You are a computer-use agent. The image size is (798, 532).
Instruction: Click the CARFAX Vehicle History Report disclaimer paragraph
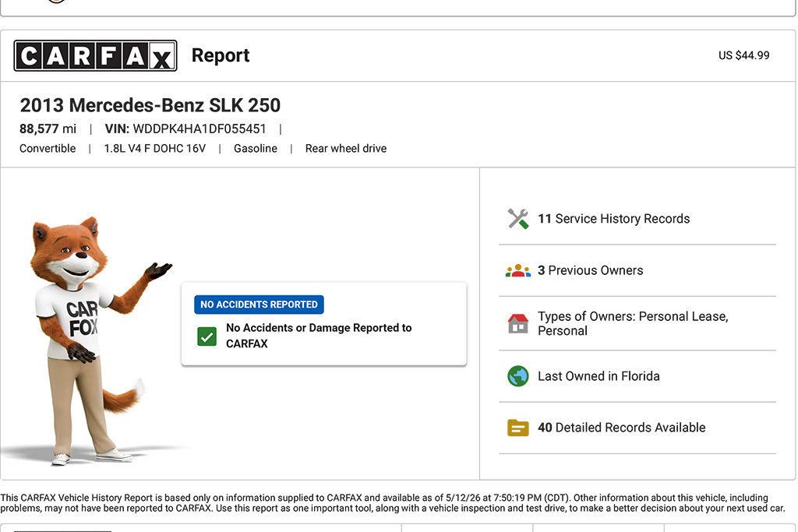tap(393, 503)
